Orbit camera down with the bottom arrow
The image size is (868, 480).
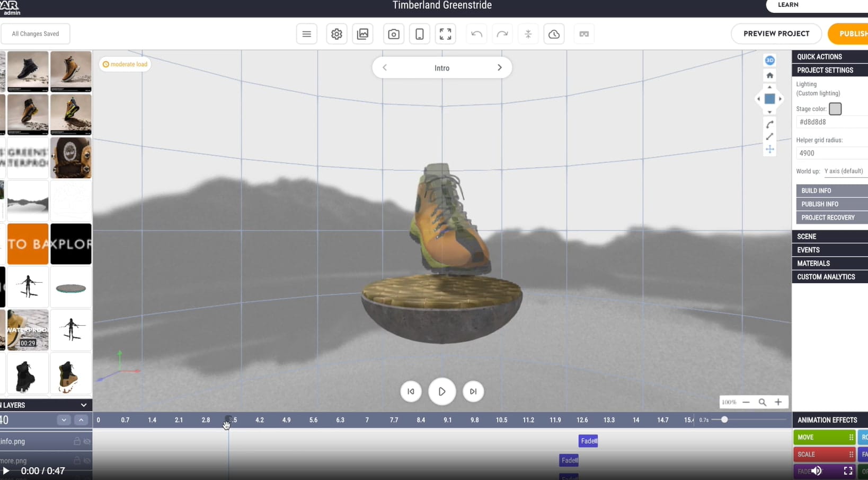770,112
